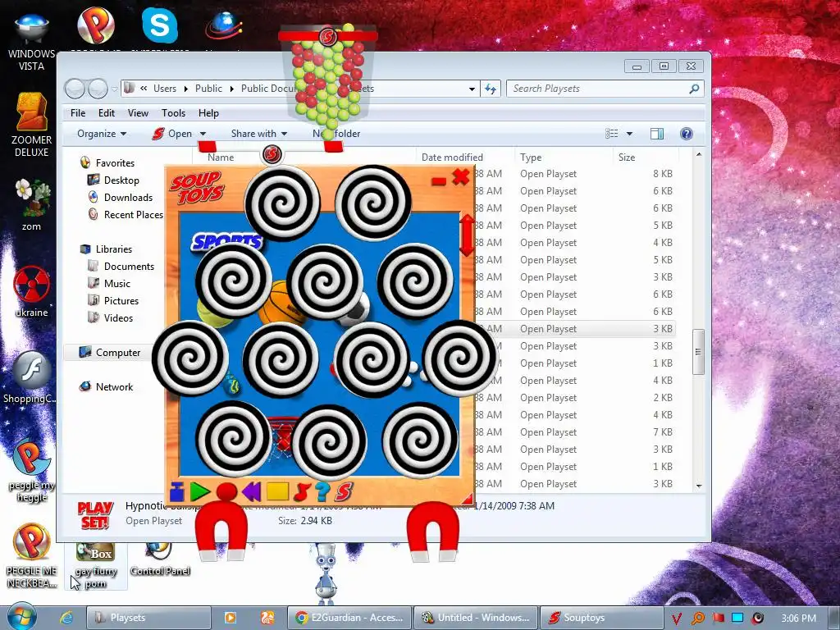The height and width of the screenshot is (630, 840).
Task: Click Users in the address breadcrumb
Action: tap(164, 89)
